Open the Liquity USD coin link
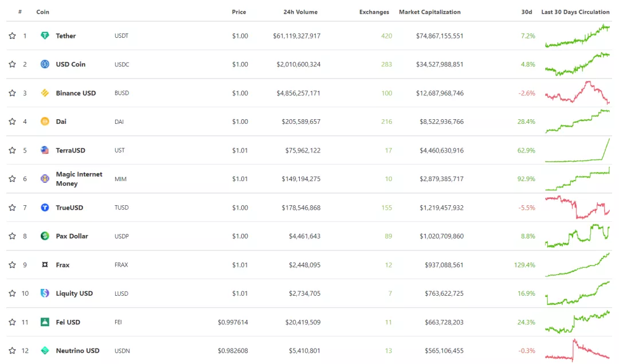 click(74, 293)
